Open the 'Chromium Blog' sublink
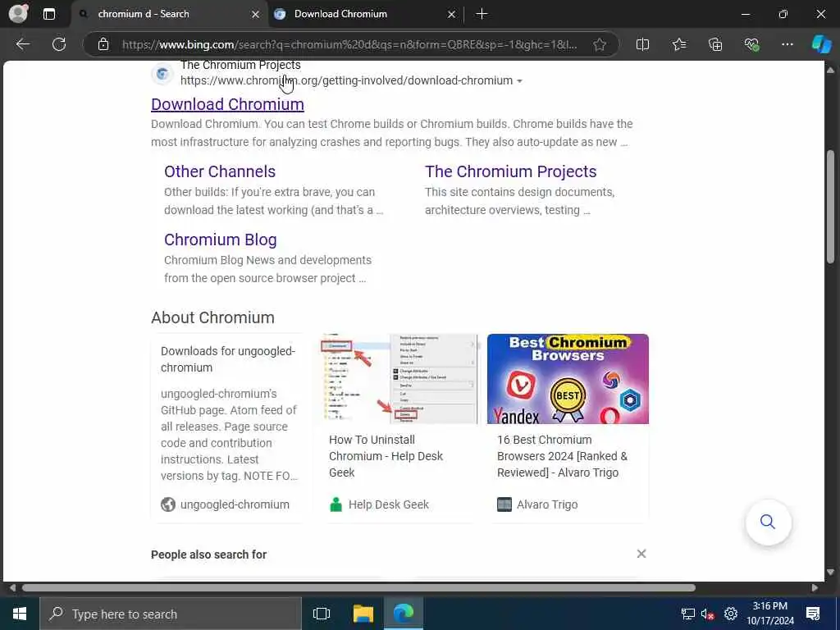This screenshot has width=840, height=630. click(x=220, y=240)
